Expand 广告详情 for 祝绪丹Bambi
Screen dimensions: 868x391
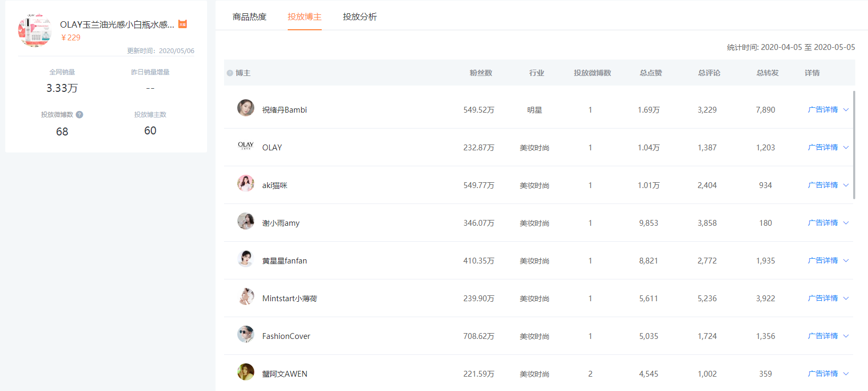[x=846, y=110]
